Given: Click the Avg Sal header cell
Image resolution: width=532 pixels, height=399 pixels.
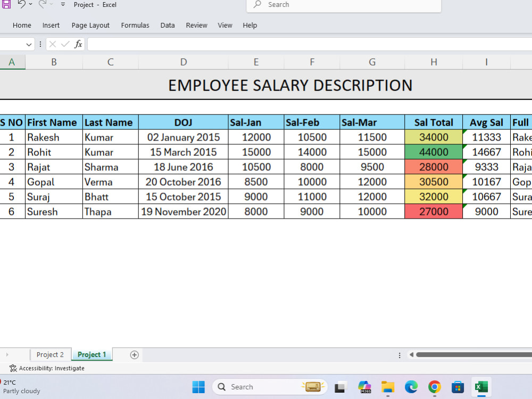Looking at the screenshot, I should pos(486,122).
